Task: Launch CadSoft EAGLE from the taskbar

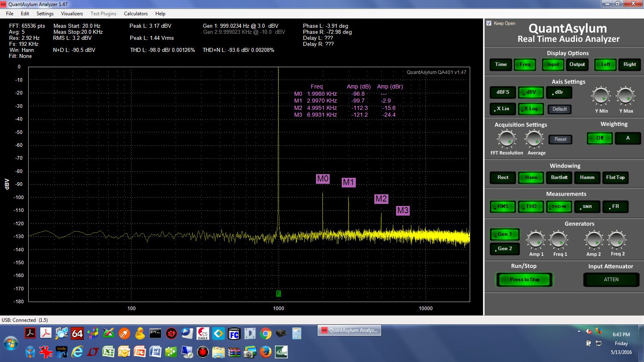Action: 202,333
